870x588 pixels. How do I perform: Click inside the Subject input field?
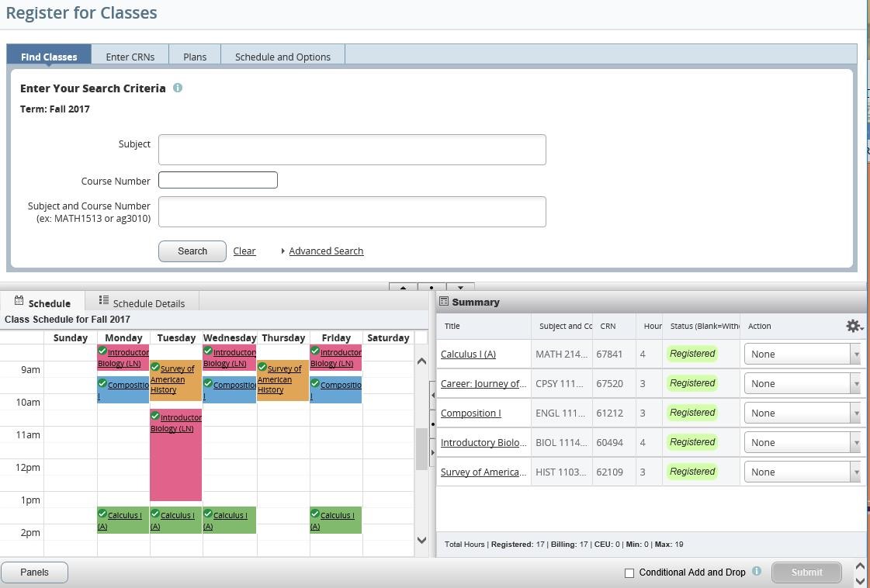point(352,149)
